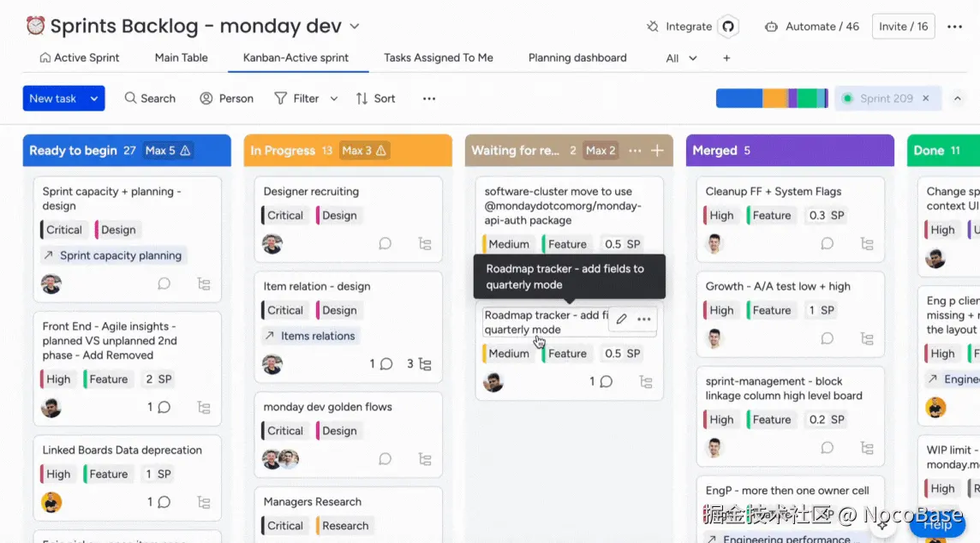Open board options three-dot menu
980x543 pixels.
tap(954, 27)
